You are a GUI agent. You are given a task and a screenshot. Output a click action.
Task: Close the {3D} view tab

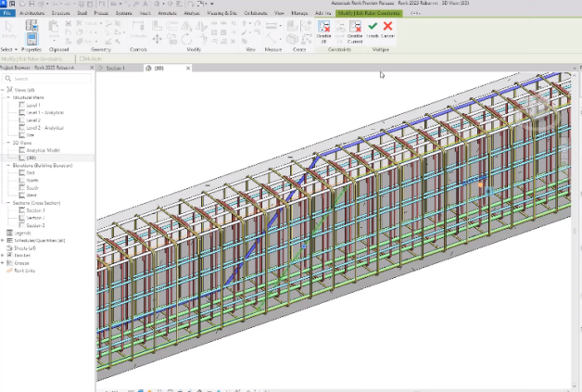click(x=189, y=69)
